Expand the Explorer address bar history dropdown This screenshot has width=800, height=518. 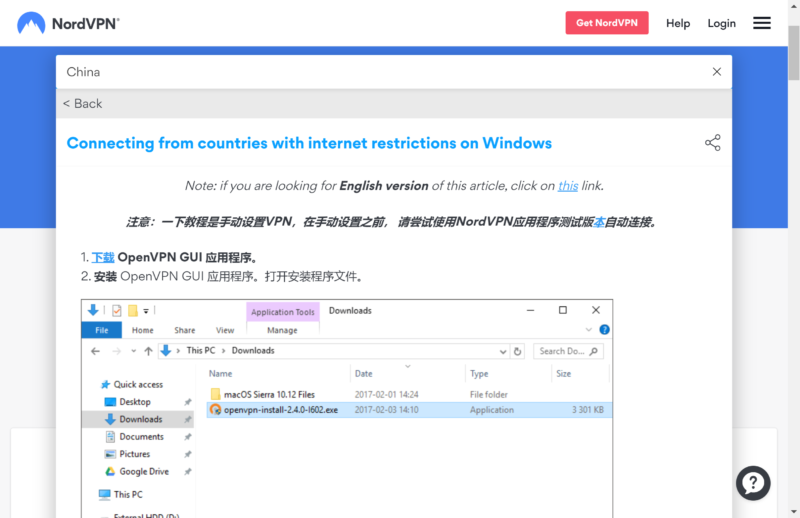(x=503, y=351)
